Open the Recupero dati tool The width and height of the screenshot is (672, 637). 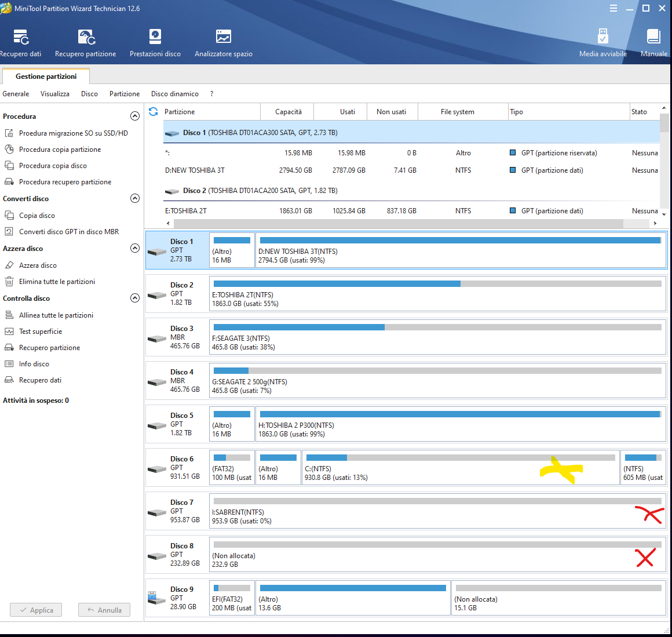pos(21,43)
